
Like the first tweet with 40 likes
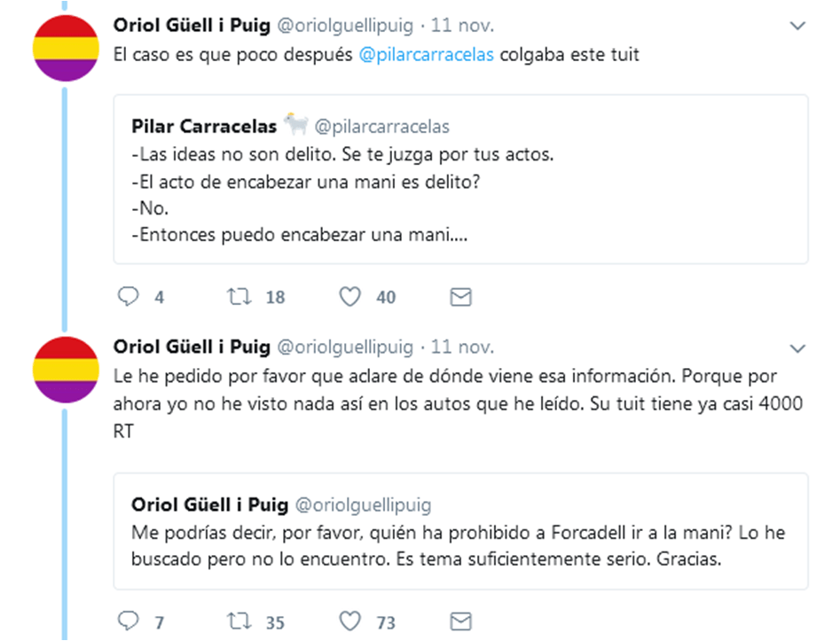click(352, 297)
